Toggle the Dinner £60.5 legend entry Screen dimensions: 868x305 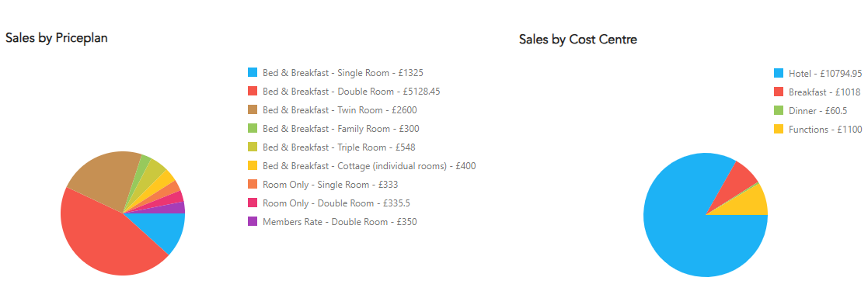click(x=811, y=111)
